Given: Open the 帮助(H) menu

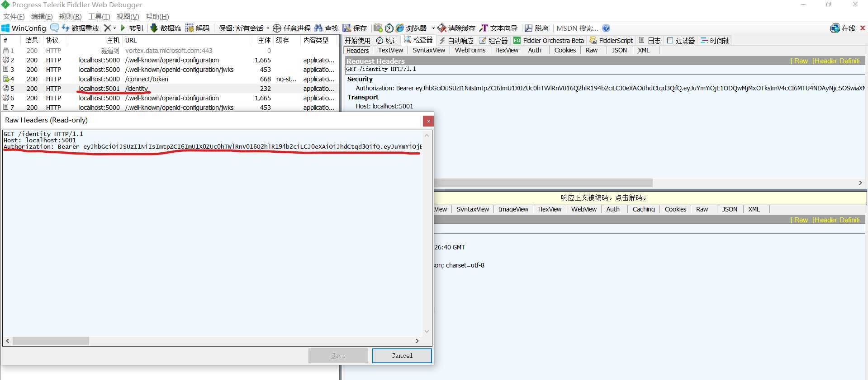Looking at the screenshot, I should (157, 16).
